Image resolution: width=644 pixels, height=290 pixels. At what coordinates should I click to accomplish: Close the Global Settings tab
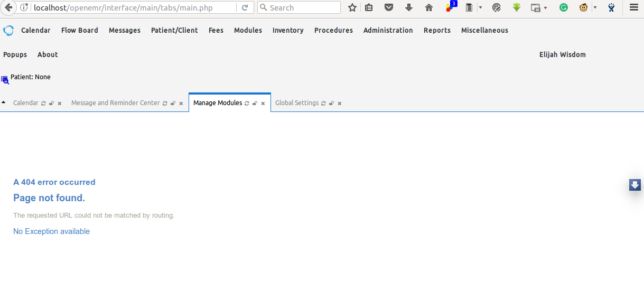coord(340,104)
